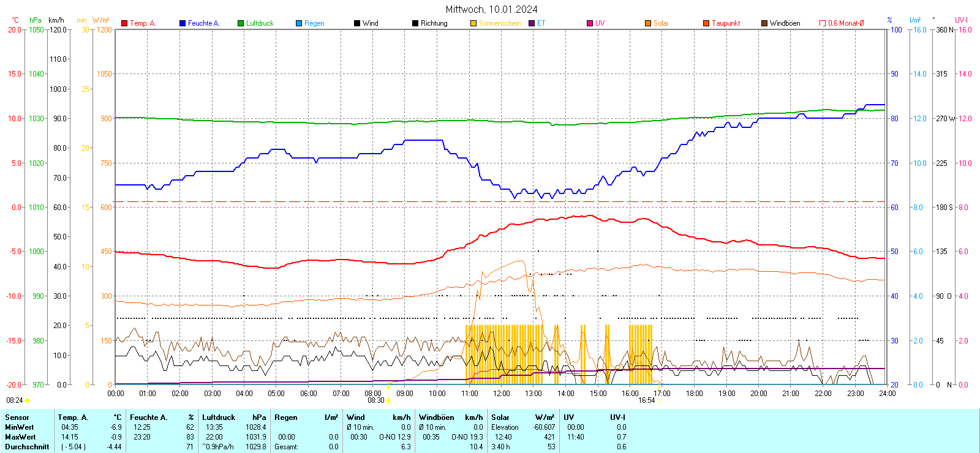Click the 12:00 time axis label
This screenshot has width=980, height=453.
(x=502, y=394)
